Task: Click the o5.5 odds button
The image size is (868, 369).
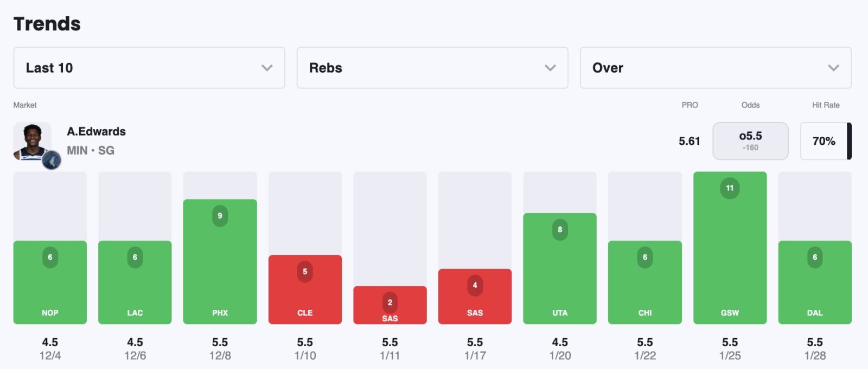Action: (750, 141)
